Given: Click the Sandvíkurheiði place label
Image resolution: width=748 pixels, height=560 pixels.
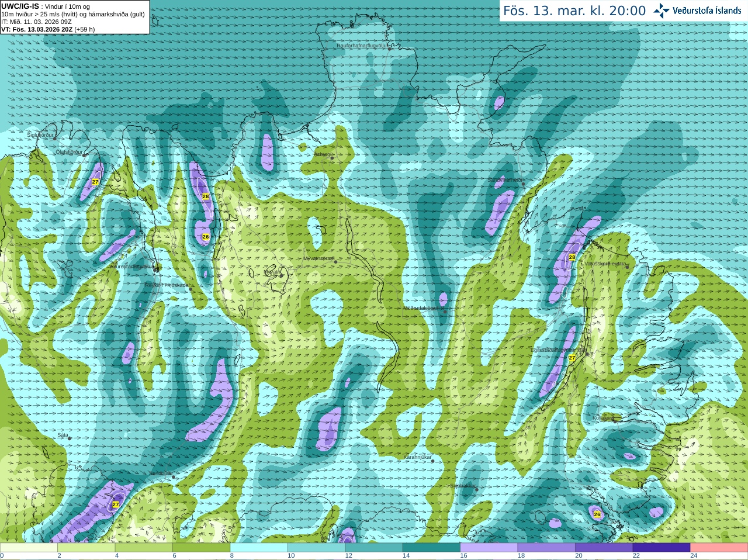Looking at the screenshot, I should [505, 180].
